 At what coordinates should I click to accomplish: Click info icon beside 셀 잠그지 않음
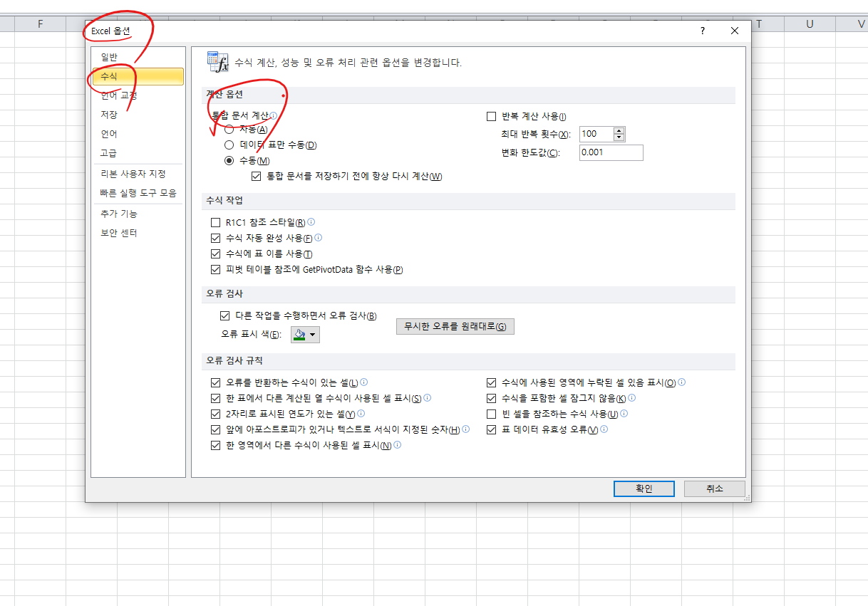pyautogui.click(x=631, y=398)
